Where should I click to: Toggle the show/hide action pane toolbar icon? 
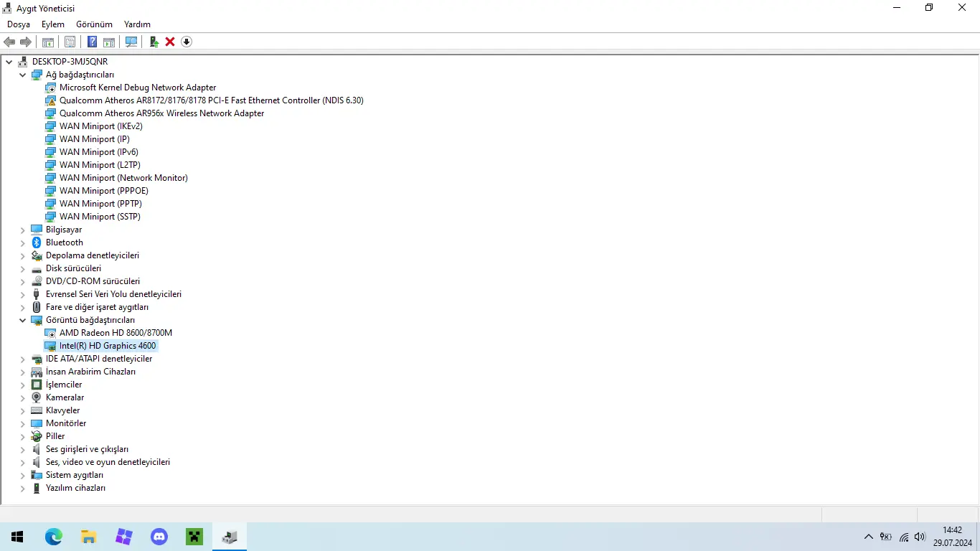pos(109,42)
